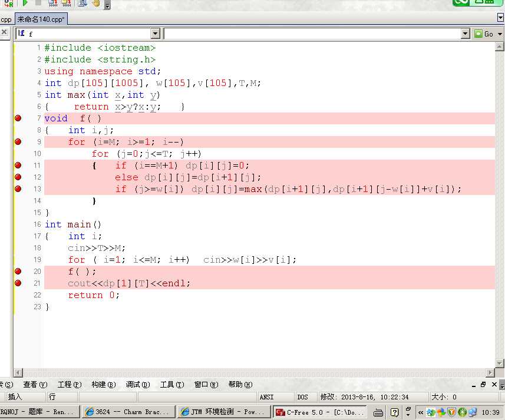Open the 帮助(H) menu
The width and height of the screenshot is (505, 420).
(240, 385)
